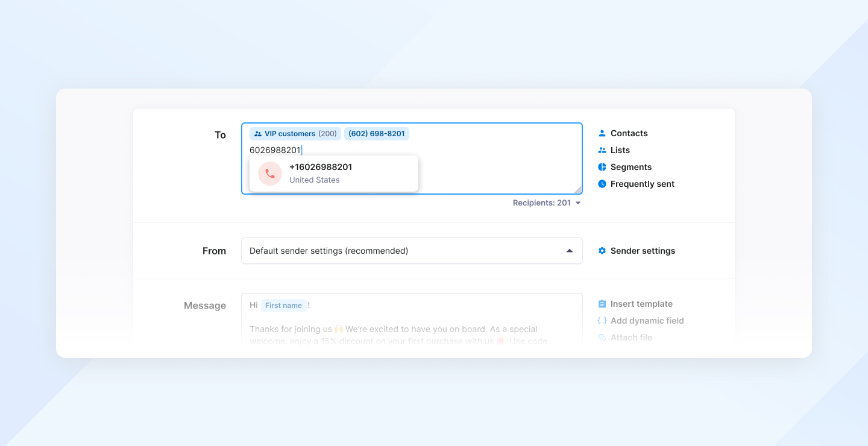The image size is (868, 446).
Task: Grab the To field resize handle
Action: point(577,189)
